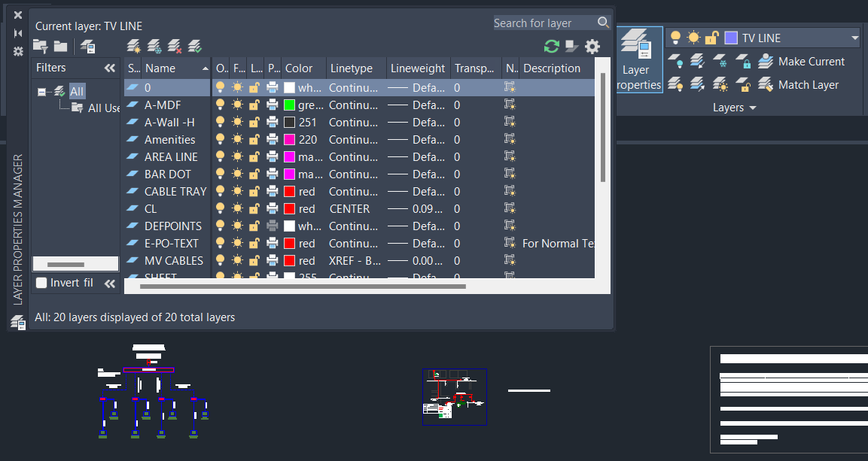Turn off the lightbulb for CABLE TRAY layer

pos(220,191)
